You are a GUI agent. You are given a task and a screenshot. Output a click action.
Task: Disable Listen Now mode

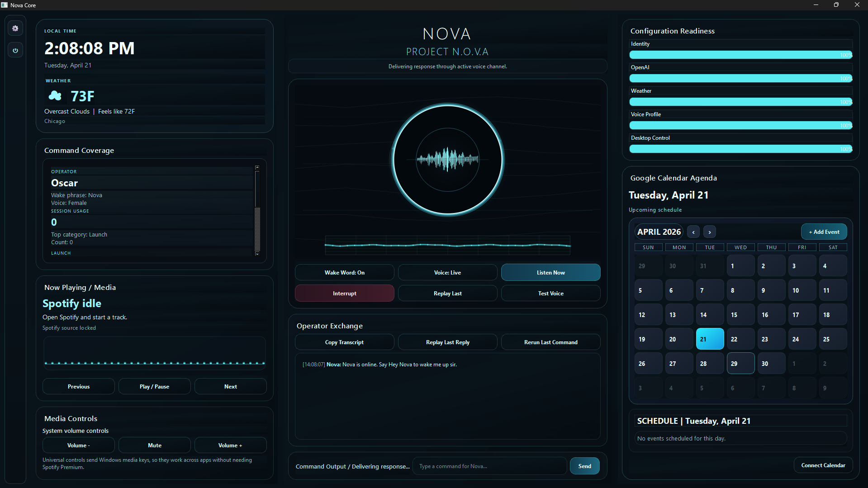click(x=550, y=272)
